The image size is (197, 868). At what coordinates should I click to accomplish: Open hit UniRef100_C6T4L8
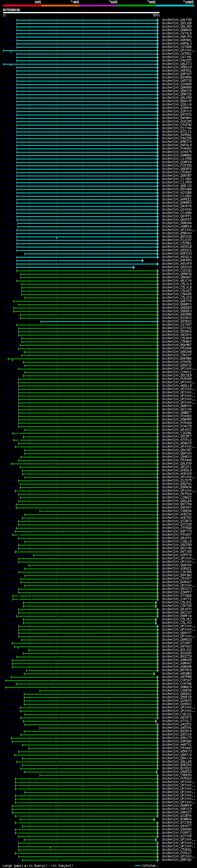pos(176,33)
